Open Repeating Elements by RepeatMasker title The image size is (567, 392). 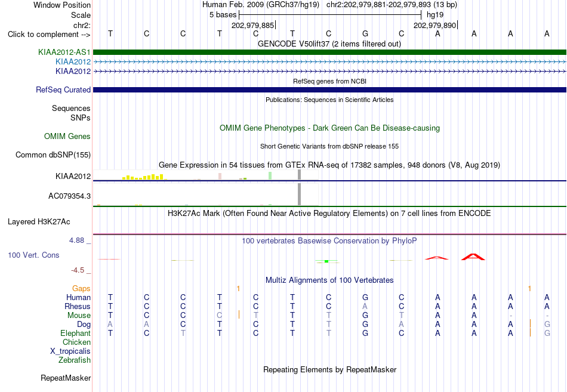coord(329,369)
